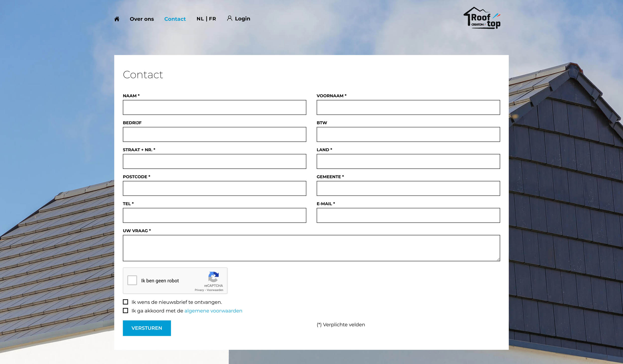Check the 'Ik ben geen robot' box
The height and width of the screenshot is (364, 623).
click(132, 280)
